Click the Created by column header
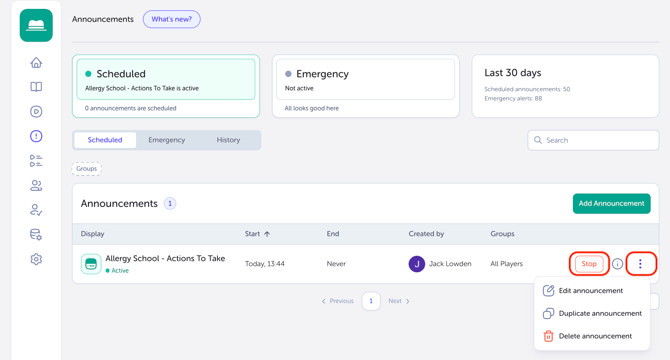The image size is (670, 360). tap(426, 234)
